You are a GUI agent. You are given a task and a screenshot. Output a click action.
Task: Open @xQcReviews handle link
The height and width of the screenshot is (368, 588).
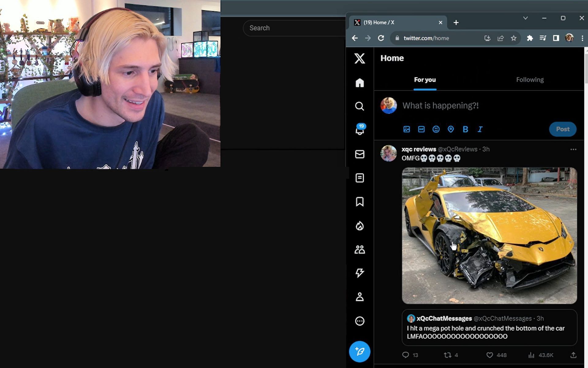pyautogui.click(x=458, y=149)
